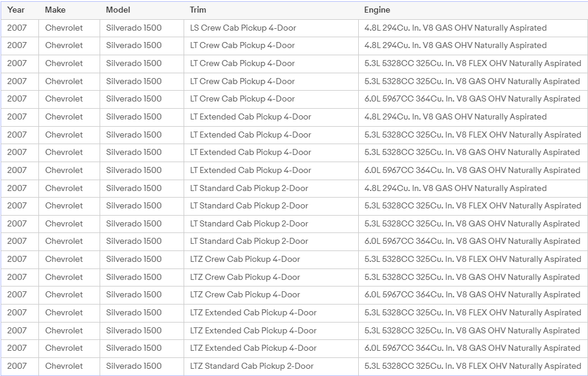Click the 4.8L engine cell in the LS Crew Cab row
The image size is (588, 376).
455,28
